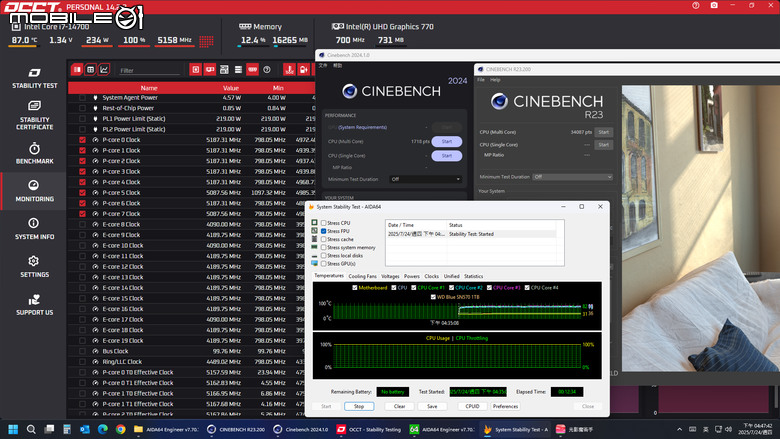Uncheck Stress FPU in AIDA64

[x=324, y=231]
